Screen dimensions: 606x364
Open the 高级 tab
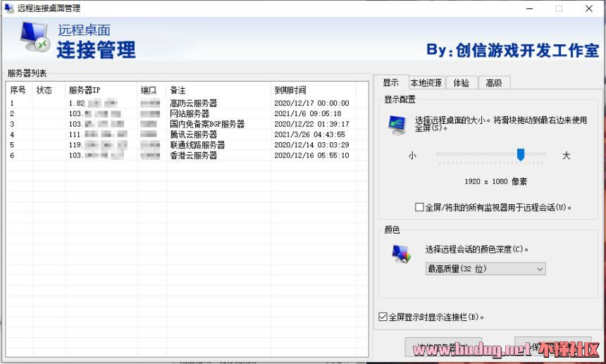tap(494, 83)
